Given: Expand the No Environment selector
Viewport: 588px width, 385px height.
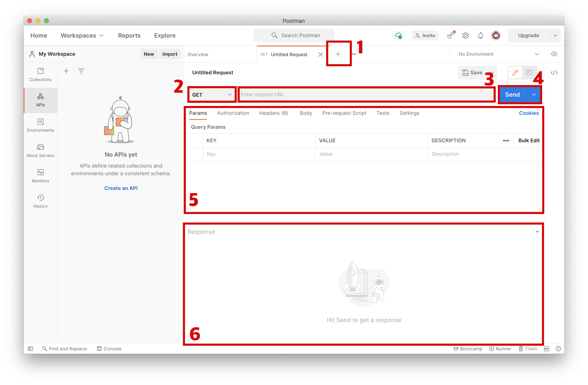Looking at the screenshot, I should 498,54.
